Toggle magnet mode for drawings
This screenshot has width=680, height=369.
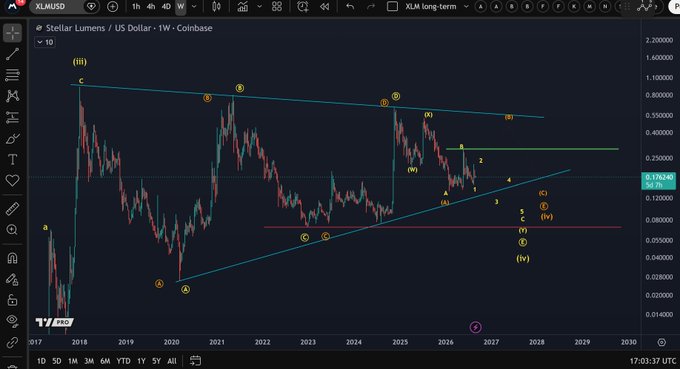[x=13, y=258]
